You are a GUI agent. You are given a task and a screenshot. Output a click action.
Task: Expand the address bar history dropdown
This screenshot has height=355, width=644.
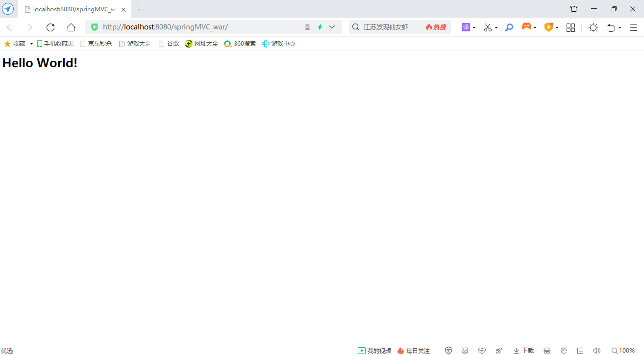[332, 27]
